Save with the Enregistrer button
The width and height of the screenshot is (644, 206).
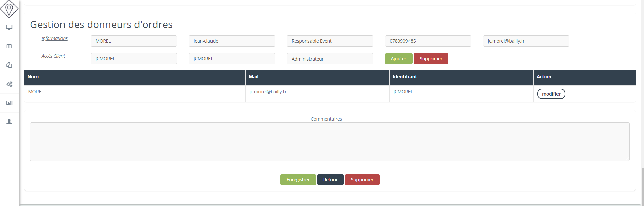298,180
